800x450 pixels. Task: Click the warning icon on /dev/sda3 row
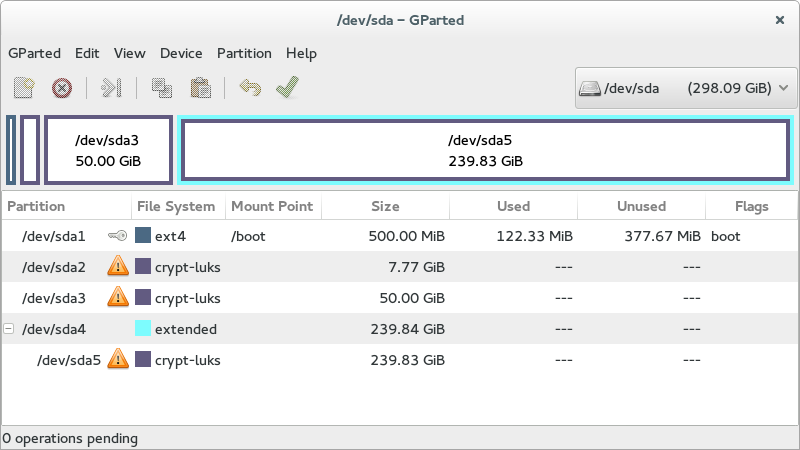tap(118, 297)
